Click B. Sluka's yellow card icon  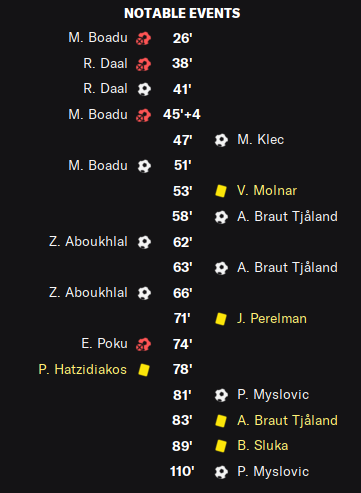pos(221,446)
